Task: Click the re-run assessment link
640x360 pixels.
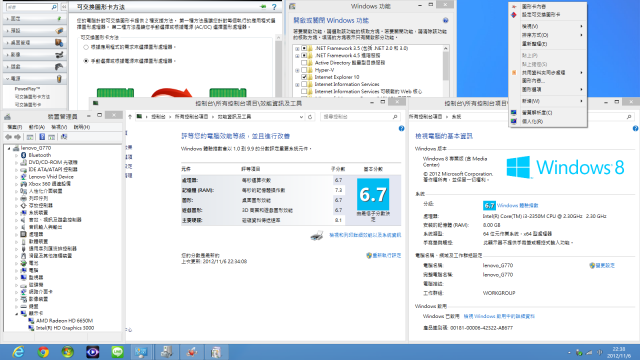Action: point(387,256)
